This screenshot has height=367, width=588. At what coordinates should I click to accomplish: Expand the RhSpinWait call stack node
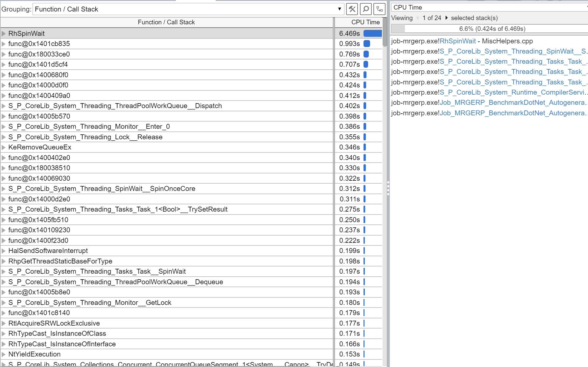pyautogui.click(x=4, y=33)
